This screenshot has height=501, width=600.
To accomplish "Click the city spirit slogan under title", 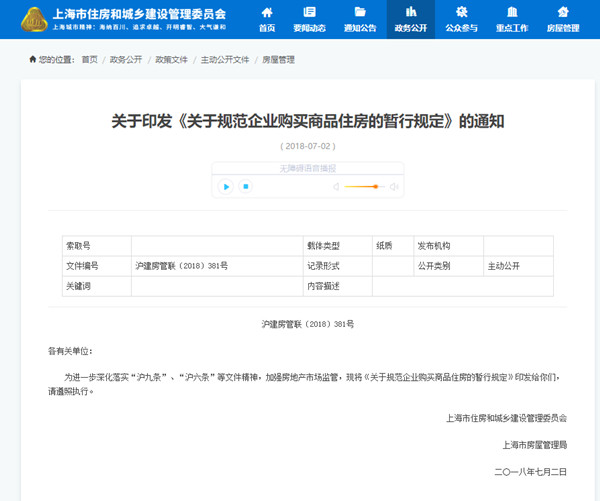I will point(139,27).
